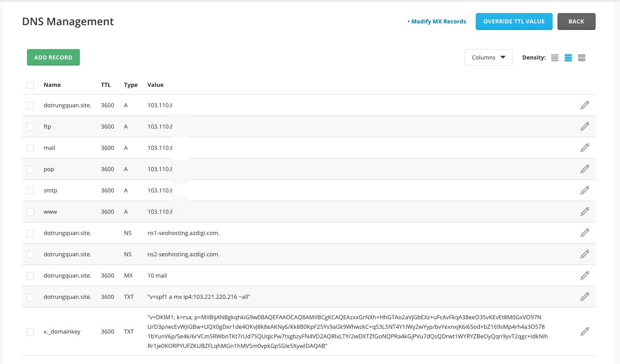620x364 pixels.
Task: Select the pop record checkbox
Action: point(30,169)
